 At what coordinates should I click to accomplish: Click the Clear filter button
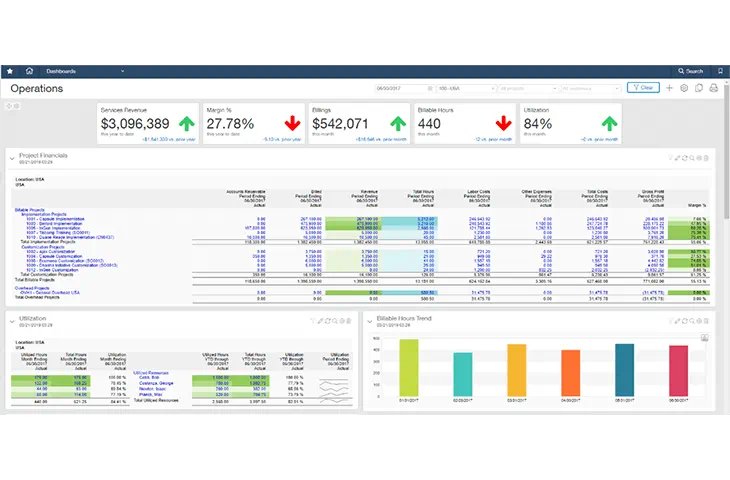(x=643, y=88)
